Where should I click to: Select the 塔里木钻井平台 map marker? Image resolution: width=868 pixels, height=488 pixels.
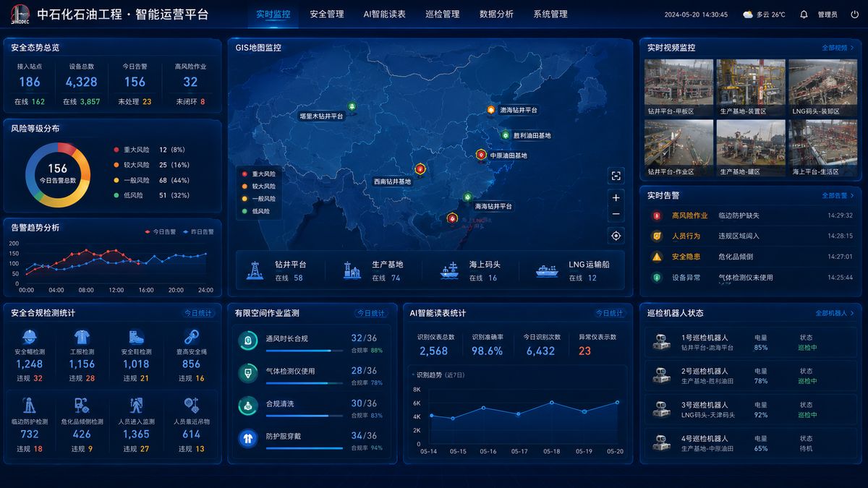pos(352,107)
